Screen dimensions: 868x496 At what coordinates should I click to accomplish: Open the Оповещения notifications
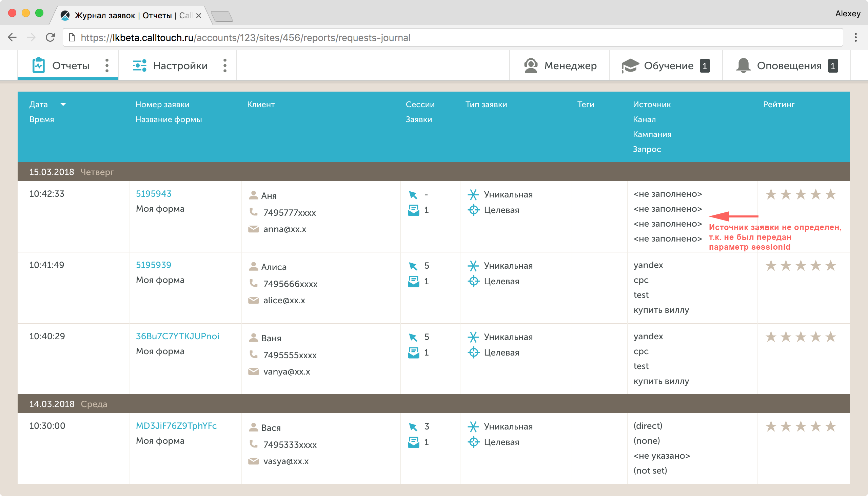[x=787, y=65]
